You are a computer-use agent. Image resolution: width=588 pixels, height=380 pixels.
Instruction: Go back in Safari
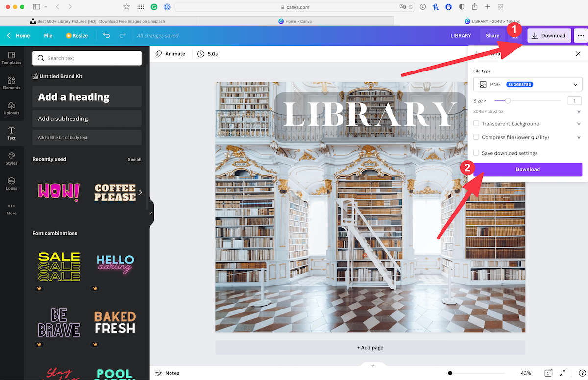point(57,7)
